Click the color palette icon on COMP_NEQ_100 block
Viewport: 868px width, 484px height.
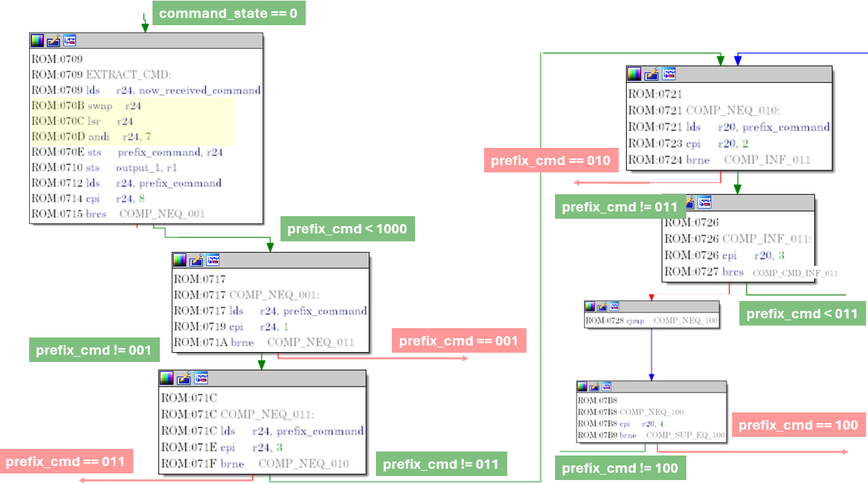[582, 387]
